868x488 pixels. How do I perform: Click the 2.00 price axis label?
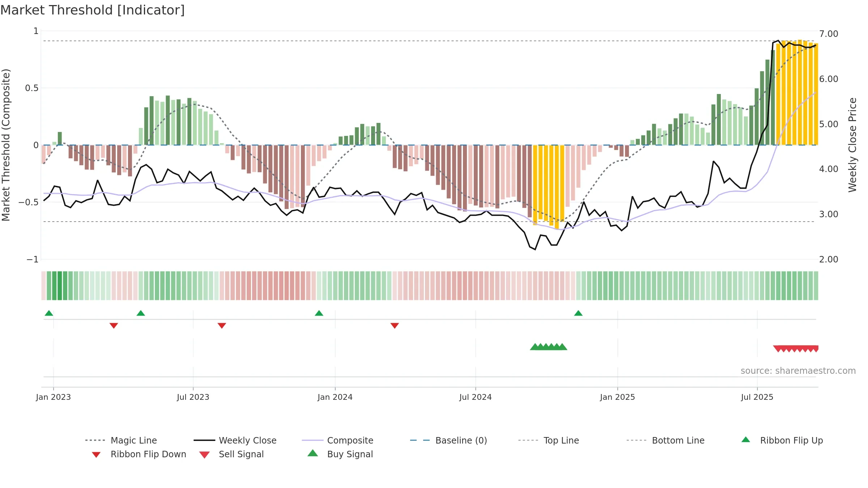pyautogui.click(x=829, y=260)
